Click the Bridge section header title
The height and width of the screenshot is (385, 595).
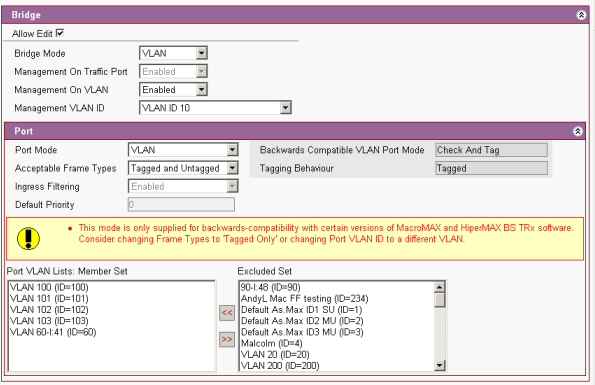point(26,15)
